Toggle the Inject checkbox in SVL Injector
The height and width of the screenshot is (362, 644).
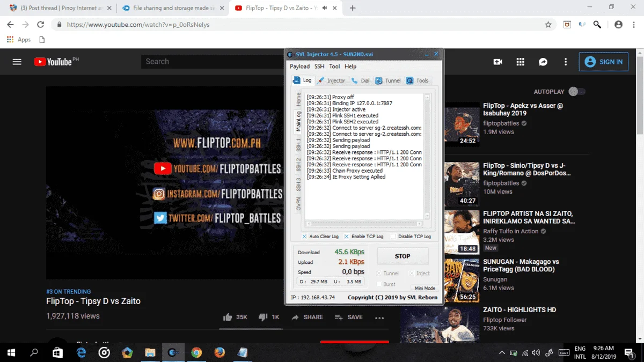click(x=420, y=274)
